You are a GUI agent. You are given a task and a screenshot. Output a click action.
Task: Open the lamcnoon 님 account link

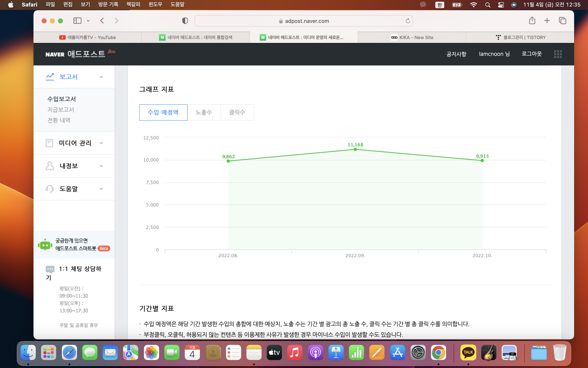point(494,54)
